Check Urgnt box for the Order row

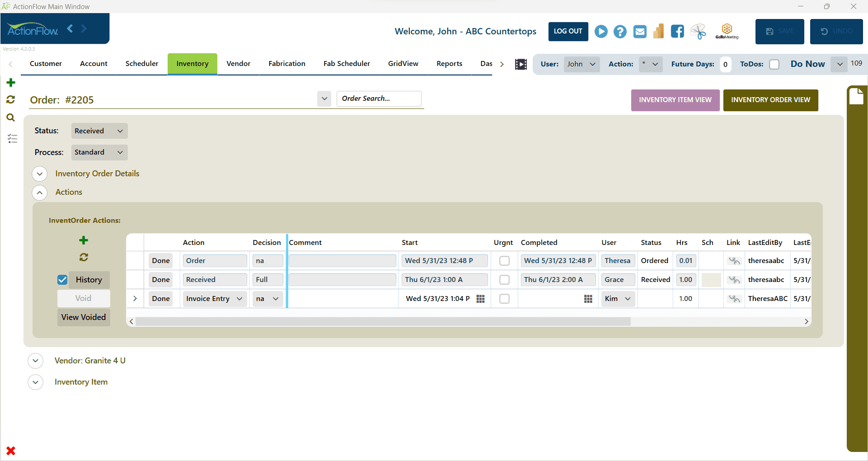coord(504,261)
